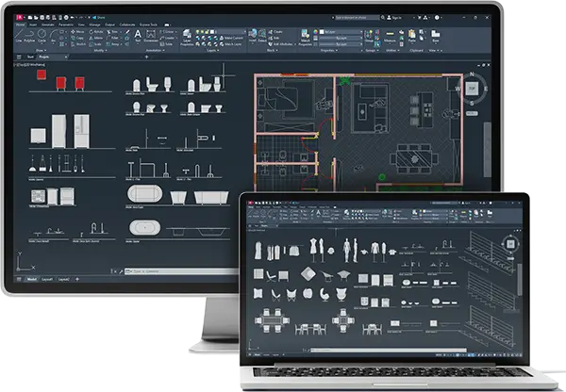Image resolution: width=566 pixels, height=392 pixels.
Task: Click the Base view tool
Action: pos(435,37)
